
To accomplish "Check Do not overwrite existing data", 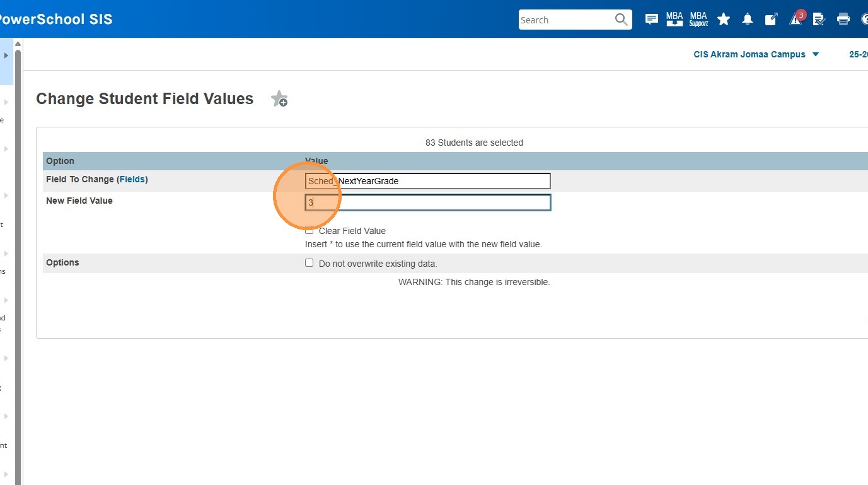I will point(309,263).
